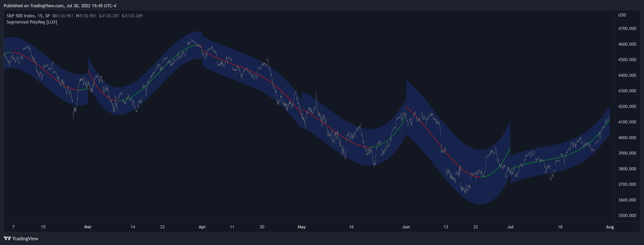This screenshot has width=644, height=245.
Task: Click the 3800.000 price axis label
Action: click(627, 169)
